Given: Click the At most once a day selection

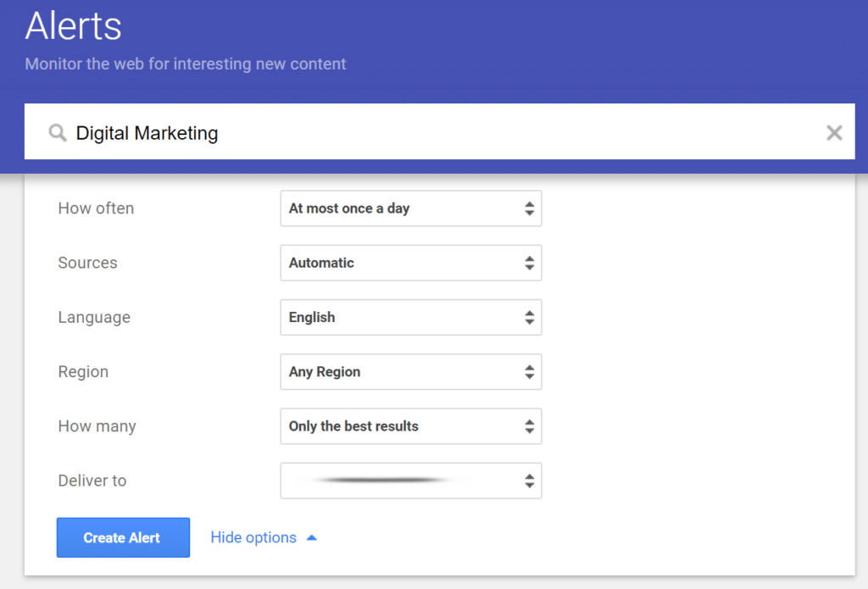Looking at the screenshot, I should click(x=349, y=208).
